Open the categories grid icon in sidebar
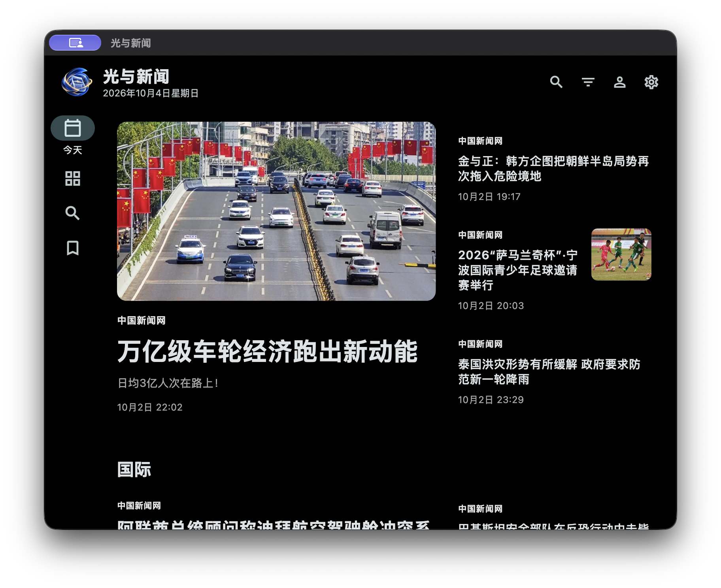 coord(73,179)
